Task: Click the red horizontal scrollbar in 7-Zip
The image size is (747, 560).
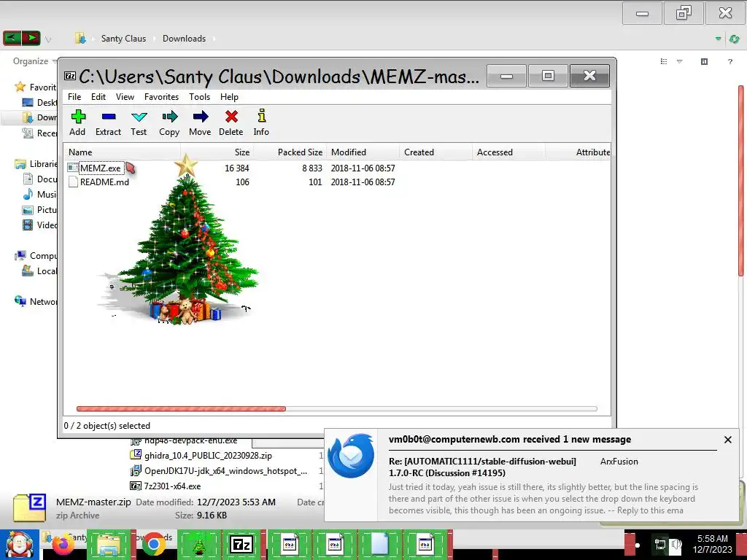Action: 181,408
